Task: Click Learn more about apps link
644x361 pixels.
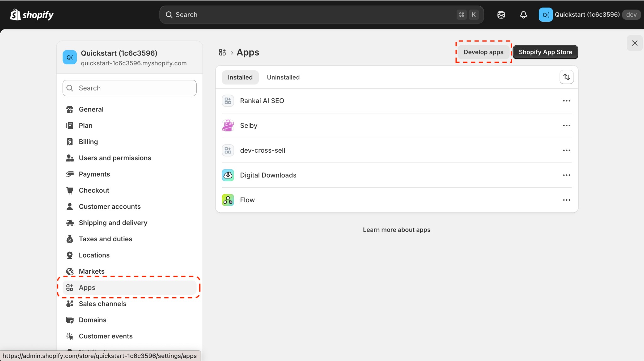Action: (396, 230)
